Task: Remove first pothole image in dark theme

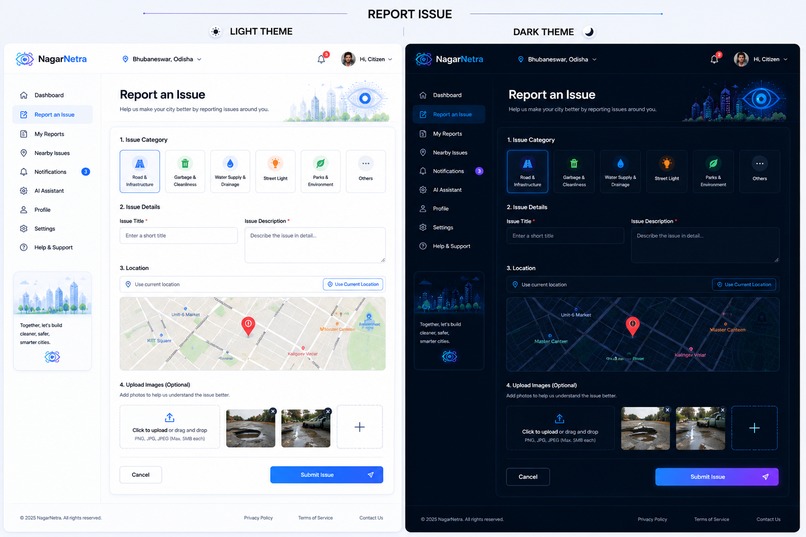Action: click(x=667, y=410)
